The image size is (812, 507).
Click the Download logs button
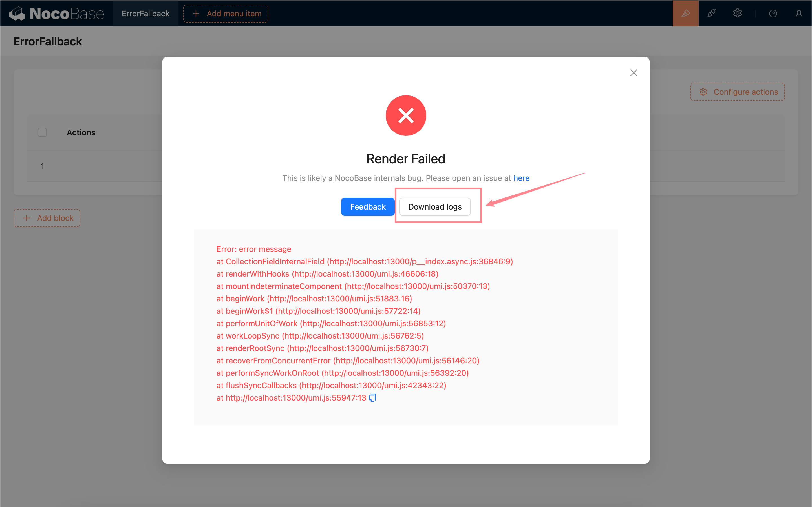tap(434, 206)
